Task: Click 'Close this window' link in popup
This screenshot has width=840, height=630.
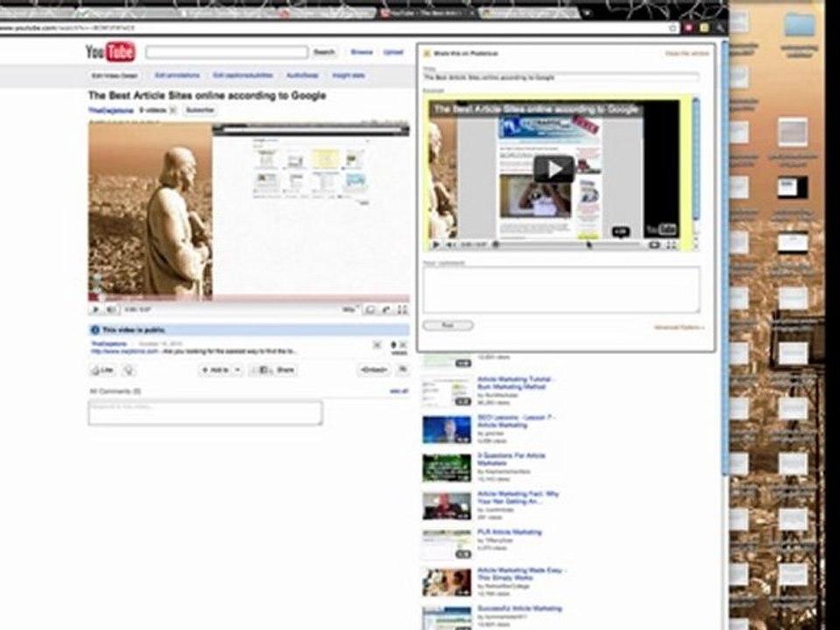Action: (x=687, y=53)
